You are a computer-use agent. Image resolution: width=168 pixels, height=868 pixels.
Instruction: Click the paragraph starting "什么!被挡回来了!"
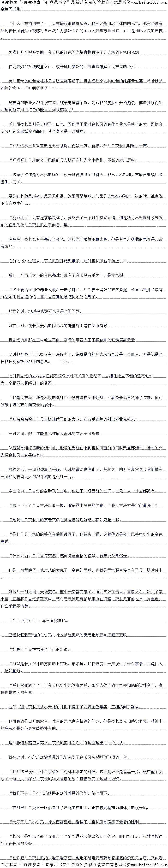click(x=84, y=27)
